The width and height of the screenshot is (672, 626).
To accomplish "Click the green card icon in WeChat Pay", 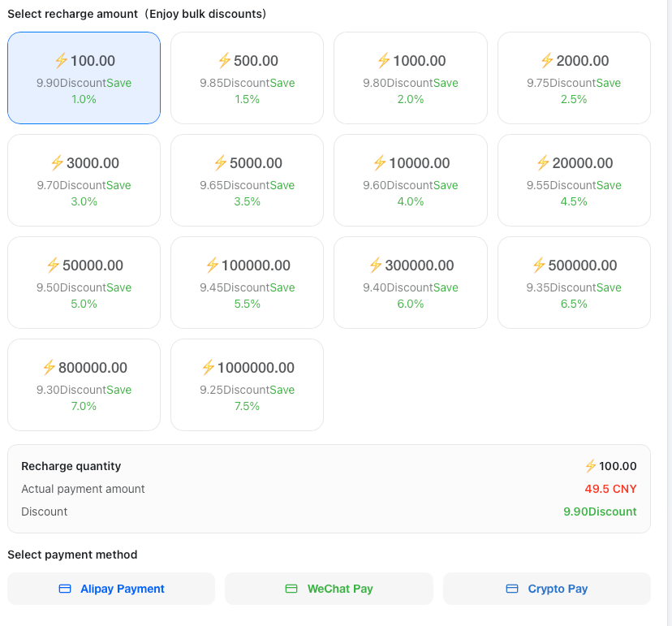I will coord(291,589).
